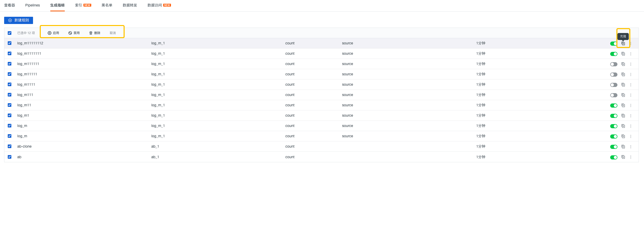Viewport: 644px width, 225px height.
Task: Click ab_1 in the ab-clone row
Action: (x=155, y=146)
